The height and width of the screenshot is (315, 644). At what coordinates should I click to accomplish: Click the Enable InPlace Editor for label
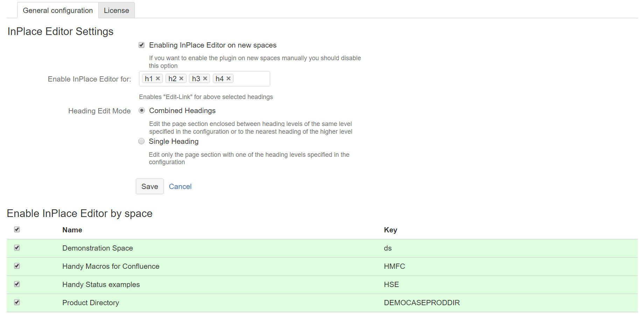click(x=90, y=79)
